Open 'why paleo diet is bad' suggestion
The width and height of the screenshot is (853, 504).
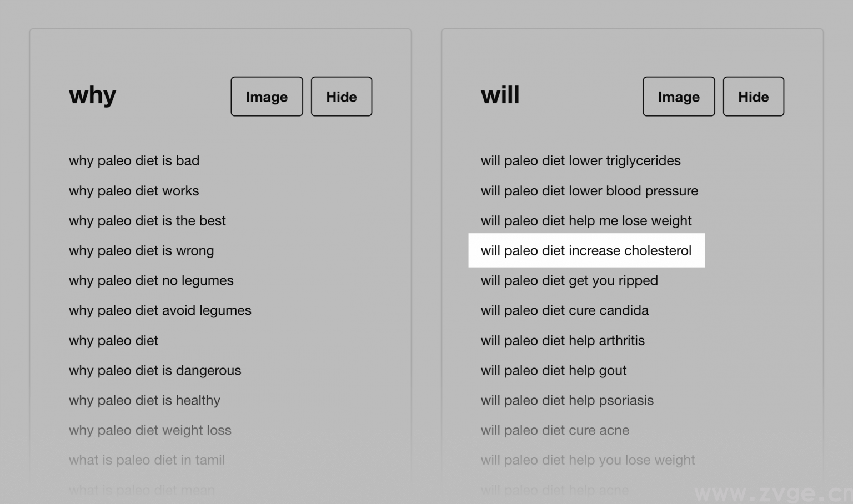(x=134, y=161)
